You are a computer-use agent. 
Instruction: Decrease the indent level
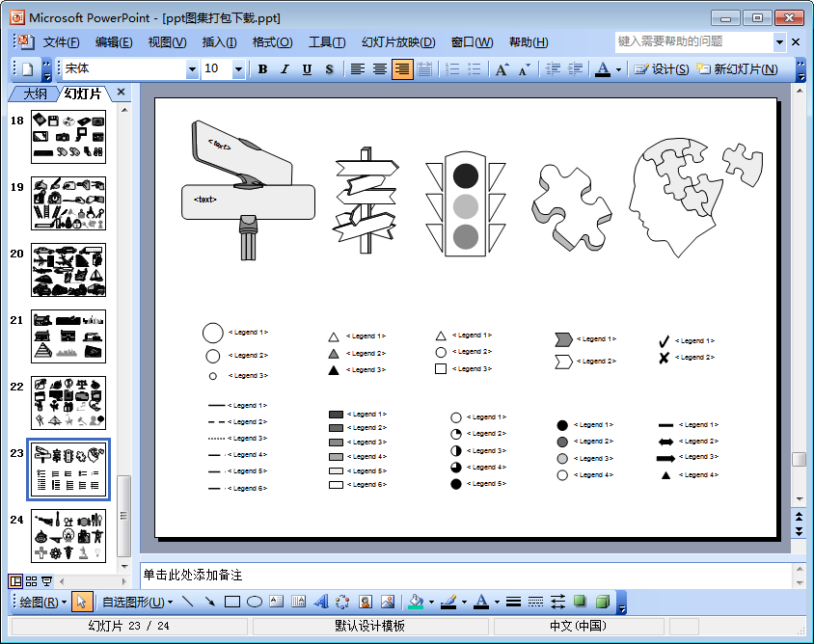tap(553, 69)
